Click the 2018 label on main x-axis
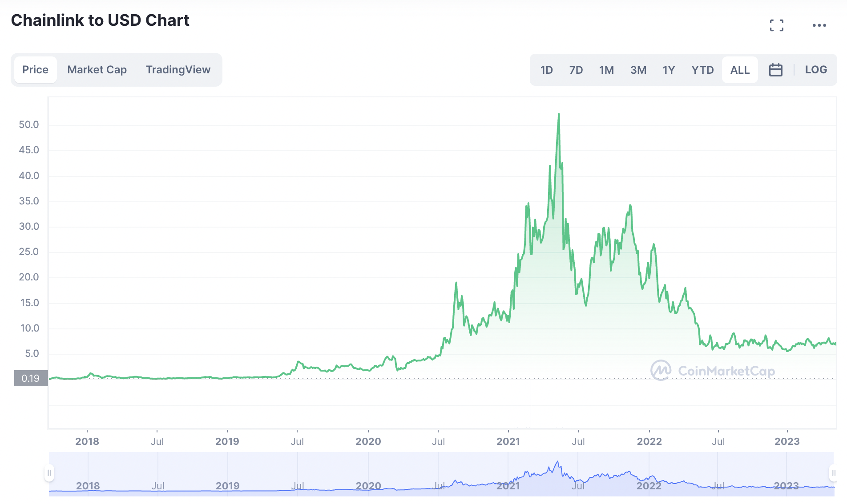Image resolution: width=847 pixels, height=504 pixels. [87, 441]
